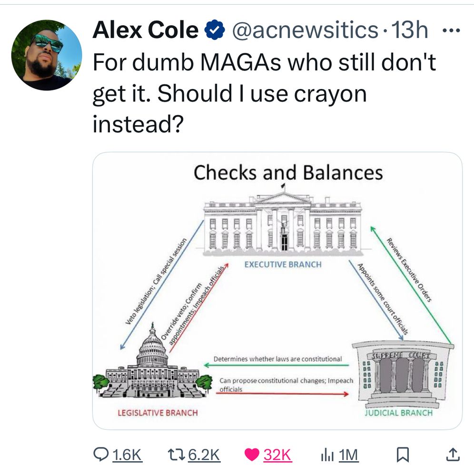Open the @acnewsitics handle link
Screen dimensions: 474x476
[305, 31]
